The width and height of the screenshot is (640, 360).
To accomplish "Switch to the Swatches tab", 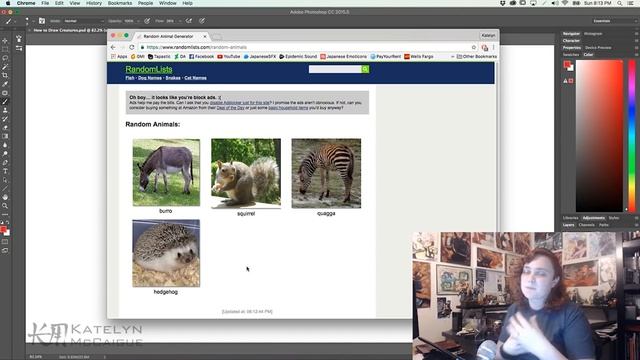I will [x=571, y=54].
